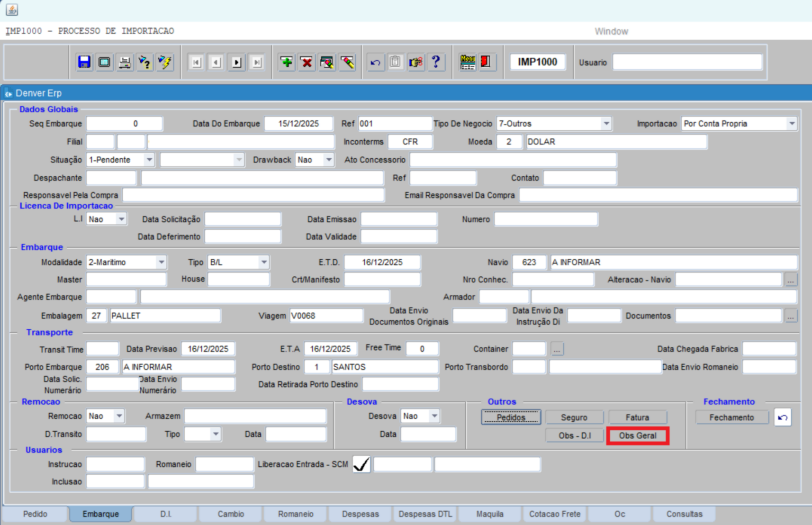This screenshot has width=812, height=525.
Task: Open the Romaneio tab
Action: tap(296, 514)
